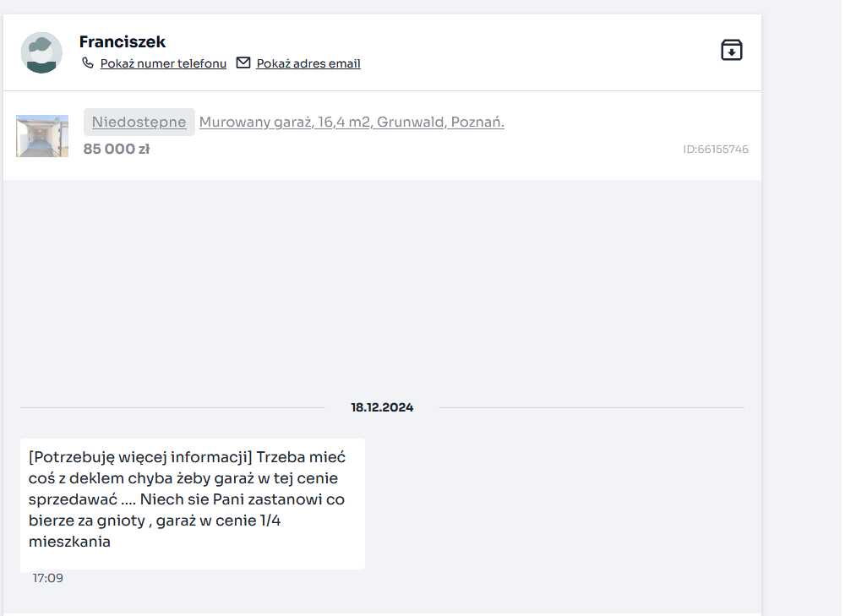Show phone number via Pokaż numer telefonu
The width and height of the screenshot is (845, 616).
163,63
